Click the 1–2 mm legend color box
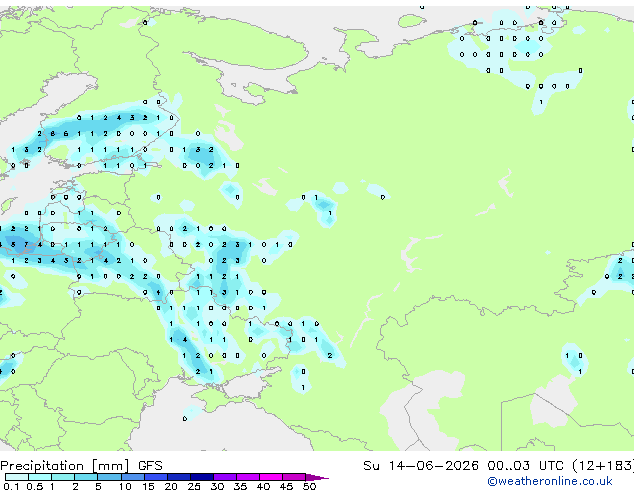Image resolution: width=634 pixels, height=490 pixels. click(63, 477)
